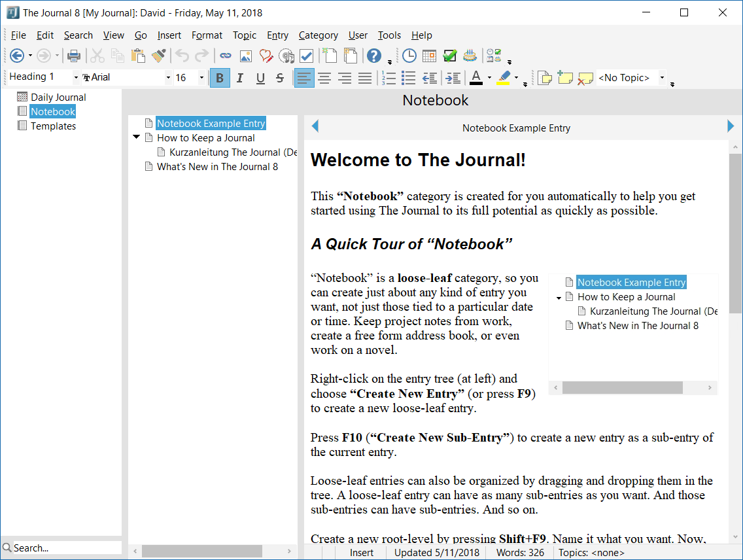743x560 pixels.
Task: Select the format painter brush icon
Action: tap(159, 56)
